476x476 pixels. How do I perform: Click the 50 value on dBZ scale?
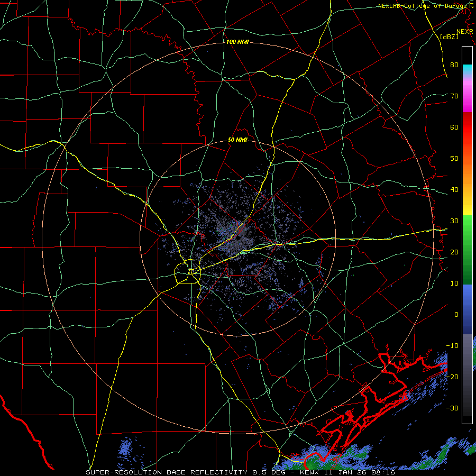(454, 159)
